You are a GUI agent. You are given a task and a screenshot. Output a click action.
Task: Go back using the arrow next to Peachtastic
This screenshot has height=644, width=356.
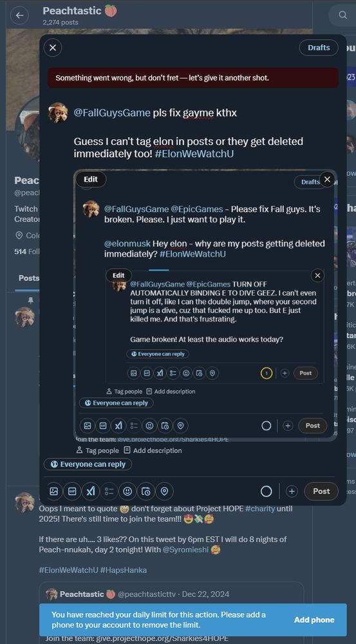tap(19, 15)
